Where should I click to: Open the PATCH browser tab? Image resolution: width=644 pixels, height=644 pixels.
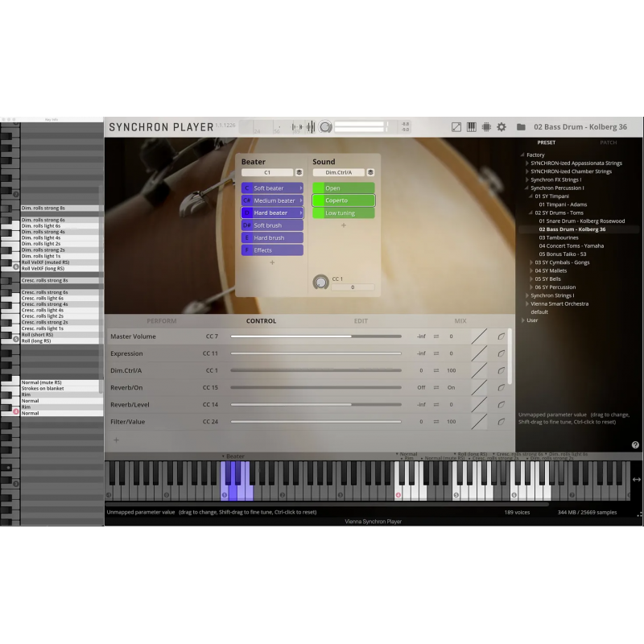(x=609, y=142)
